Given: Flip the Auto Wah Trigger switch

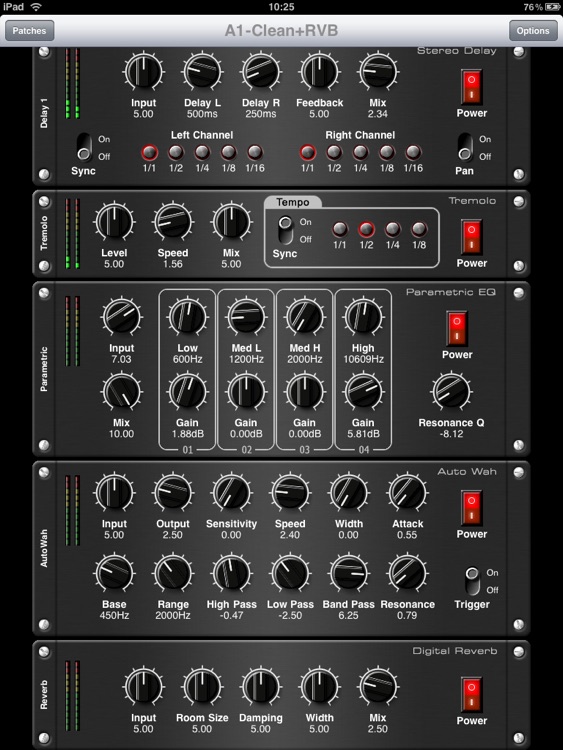Looking at the screenshot, I should tap(472, 581).
